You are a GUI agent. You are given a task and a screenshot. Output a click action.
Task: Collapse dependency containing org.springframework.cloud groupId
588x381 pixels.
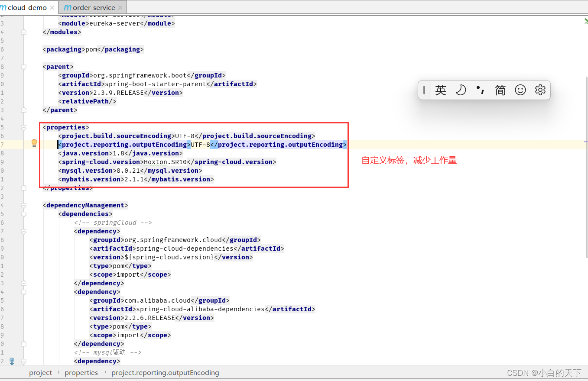pos(24,231)
